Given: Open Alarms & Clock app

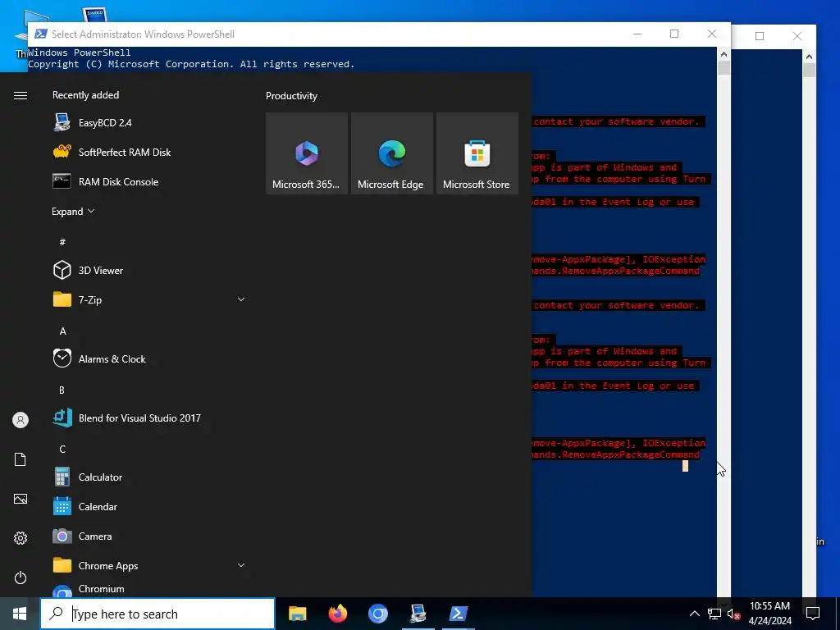Looking at the screenshot, I should tap(149, 359).
